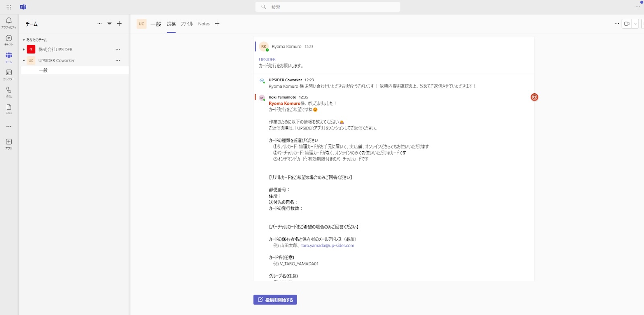Click the create or join team plus
Image resolution: width=644 pixels, height=315 pixels.
click(x=119, y=24)
